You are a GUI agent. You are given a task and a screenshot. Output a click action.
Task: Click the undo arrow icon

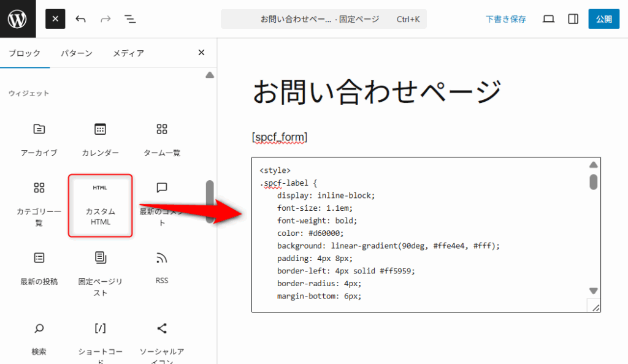coord(80,19)
